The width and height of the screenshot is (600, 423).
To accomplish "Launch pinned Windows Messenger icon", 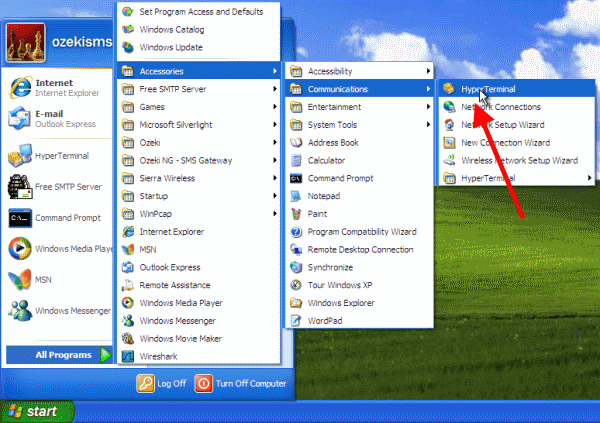I will [20, 310].
